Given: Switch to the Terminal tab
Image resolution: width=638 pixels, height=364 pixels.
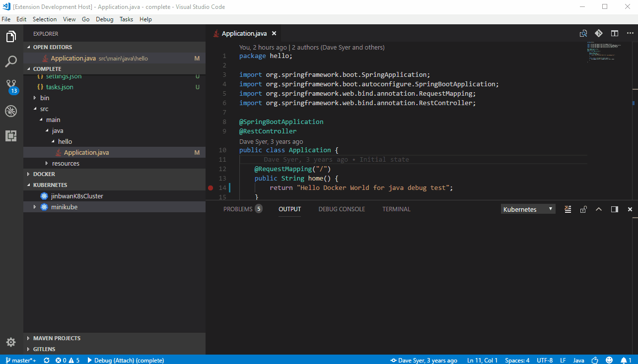Looking at the screenshot, I should coord(396,209).
